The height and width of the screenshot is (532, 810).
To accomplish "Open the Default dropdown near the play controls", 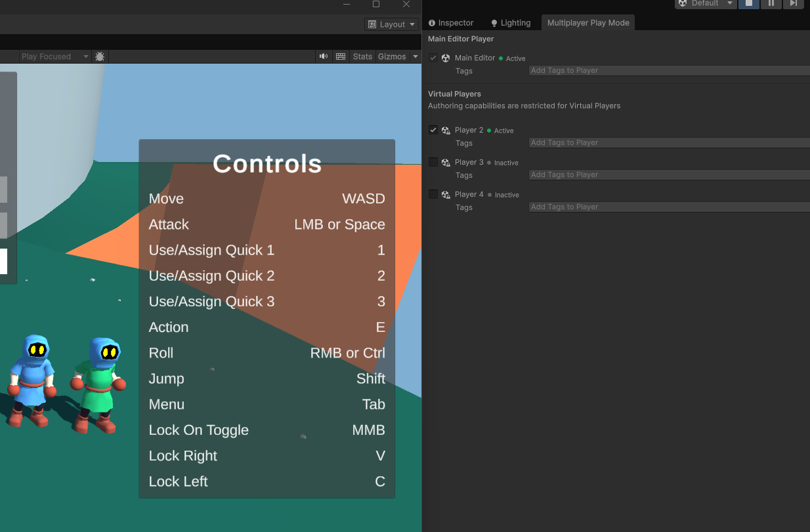I will point(706,3).
